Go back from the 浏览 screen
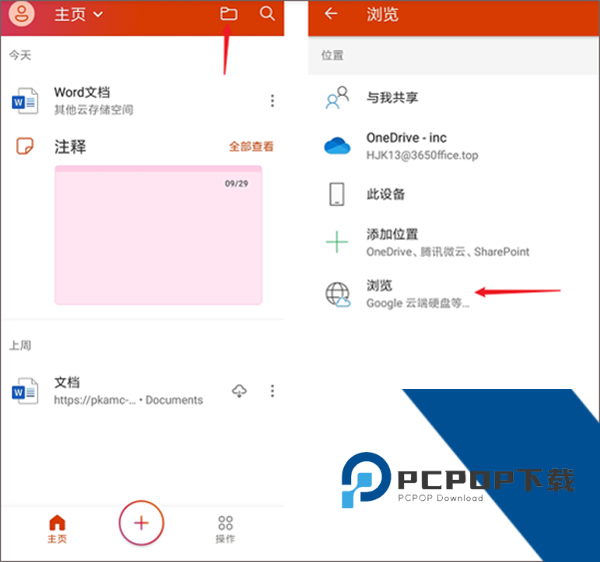600x562 pixels. coord(331,14)
